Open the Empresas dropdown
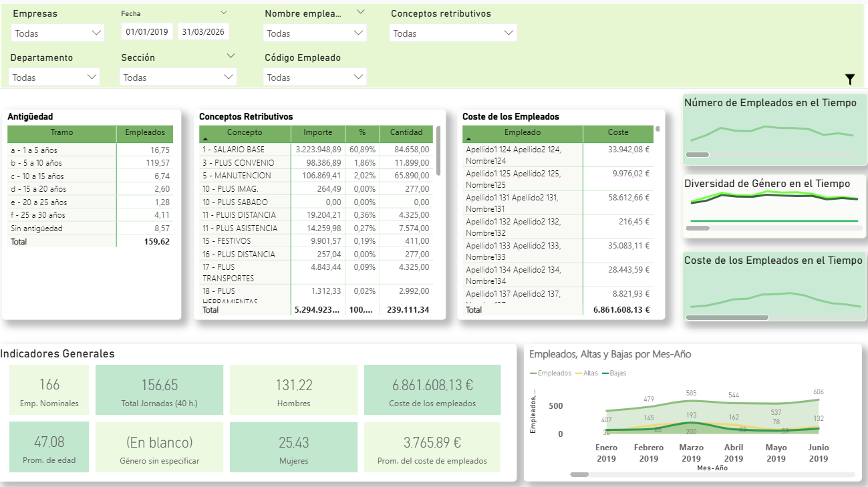This screenshot has height=487, width=868. [57, 33]
